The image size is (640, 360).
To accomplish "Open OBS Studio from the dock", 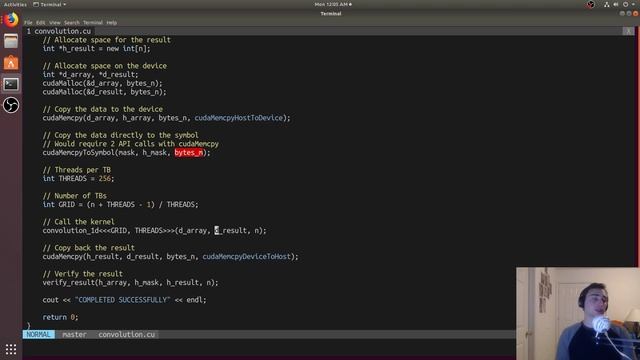I will tap(11, 105).
